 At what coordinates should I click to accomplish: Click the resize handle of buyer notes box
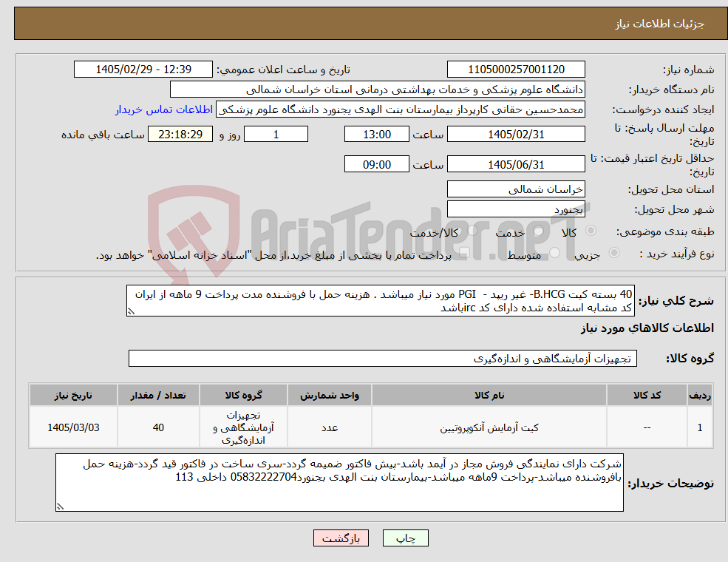(60, 507)
